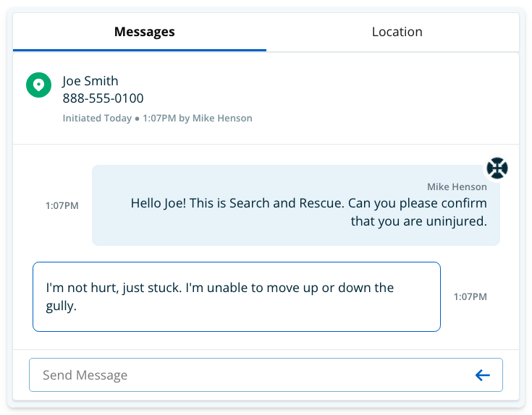
Task: Click the Hello Joe outgoing message bubble
Action: tap(296, 205)
